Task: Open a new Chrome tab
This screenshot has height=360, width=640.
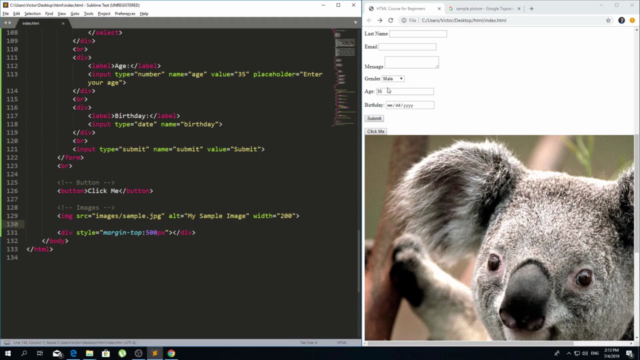Action: pyautogui.click(x=531, y=9)
